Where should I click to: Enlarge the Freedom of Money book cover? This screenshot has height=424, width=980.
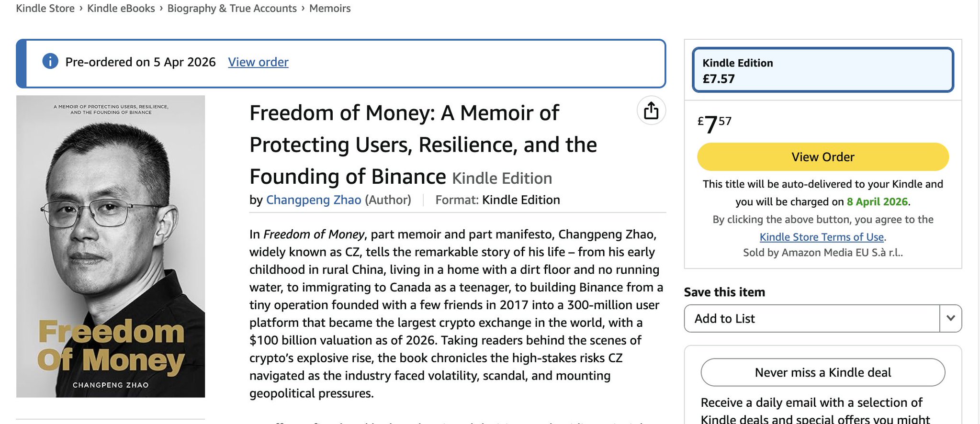tap(111, 246)
